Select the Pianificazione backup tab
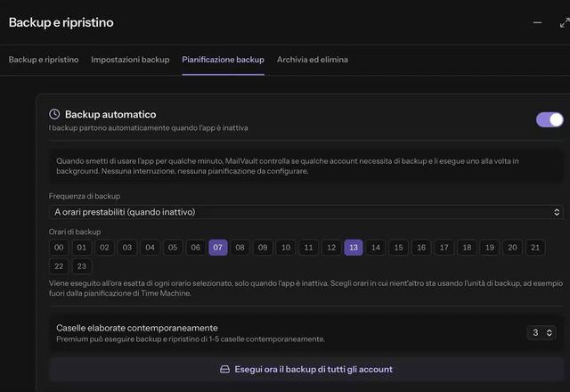The width and height of the screenshot is (570, 392). (x=224, y=60)
